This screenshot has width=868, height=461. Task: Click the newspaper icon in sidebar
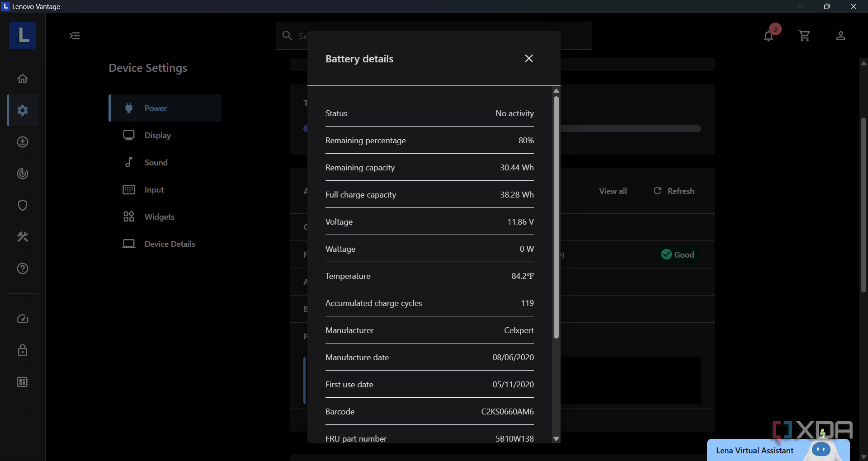[x=23, y=382]
